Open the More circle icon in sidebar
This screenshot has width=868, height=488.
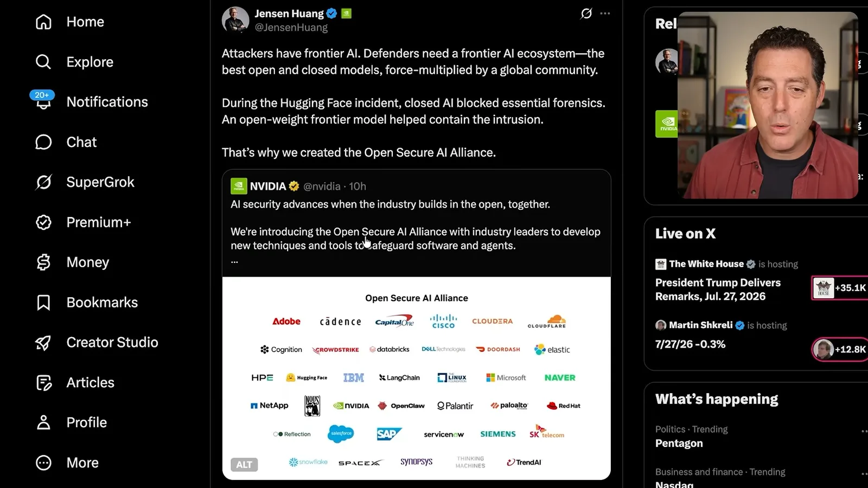coord(43,463)
